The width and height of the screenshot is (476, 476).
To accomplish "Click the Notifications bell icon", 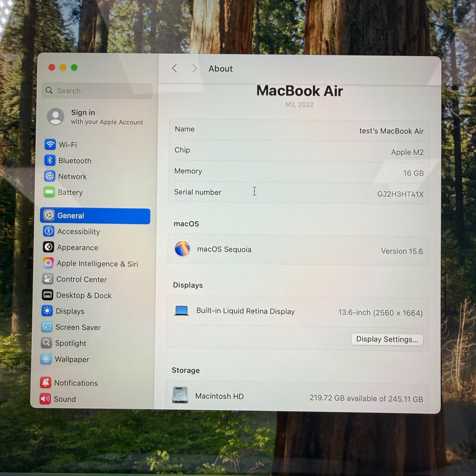I will [x=45, y=382].
